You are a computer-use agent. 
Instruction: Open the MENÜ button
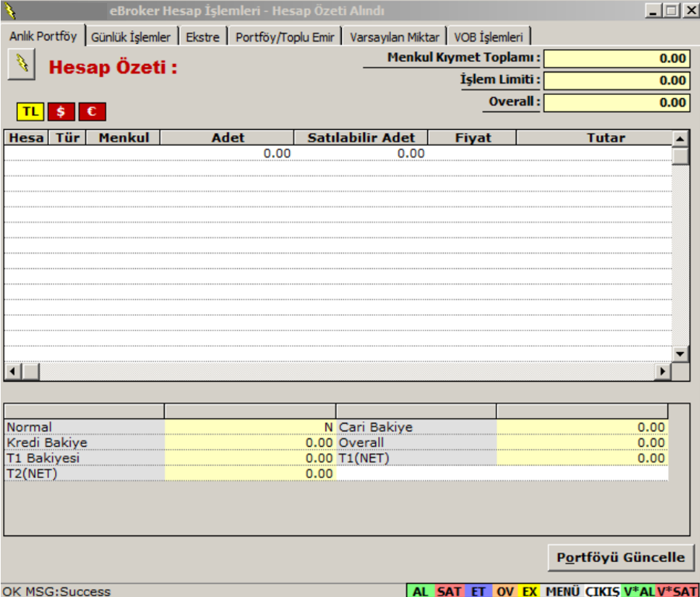pos(563,591)
